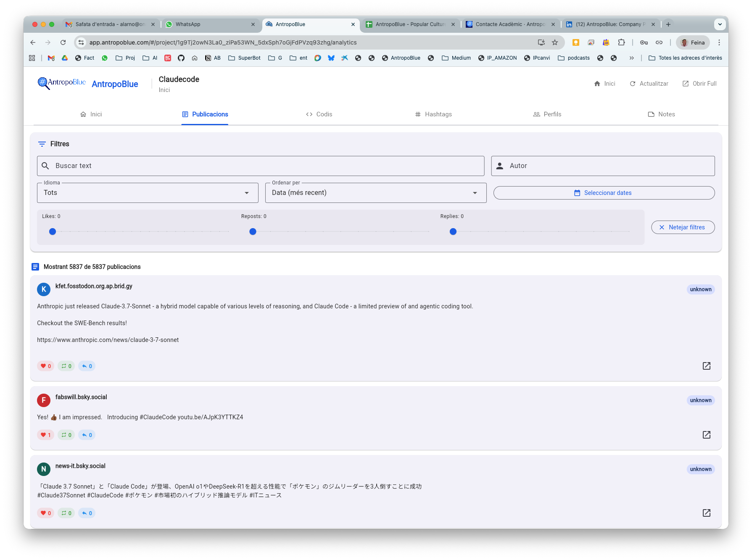
Task: Click the like heart on fabswill post
Action: 44,435
